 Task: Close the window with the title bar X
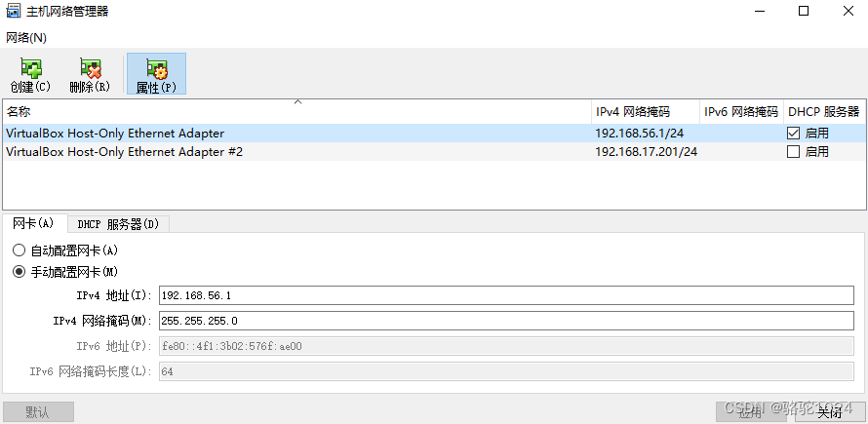847,11
